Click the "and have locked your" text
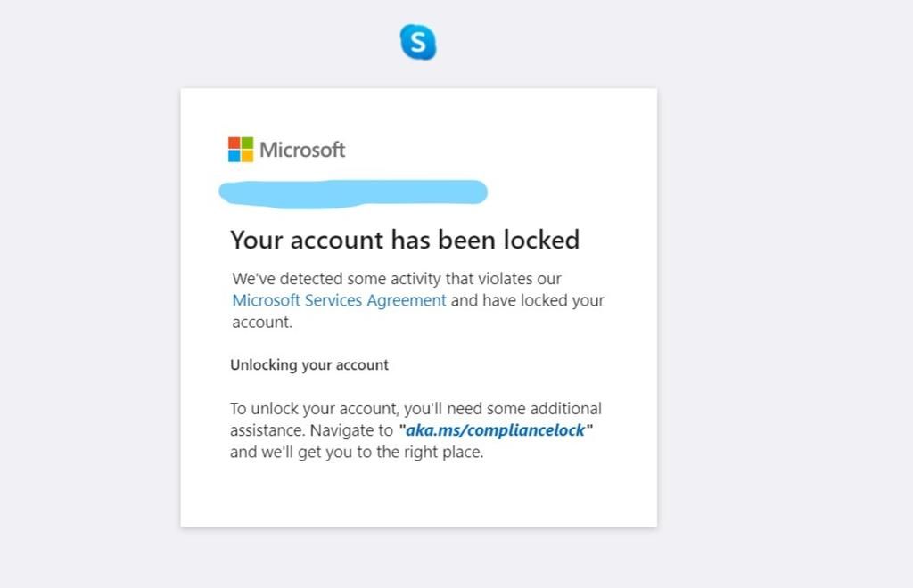 528,300
